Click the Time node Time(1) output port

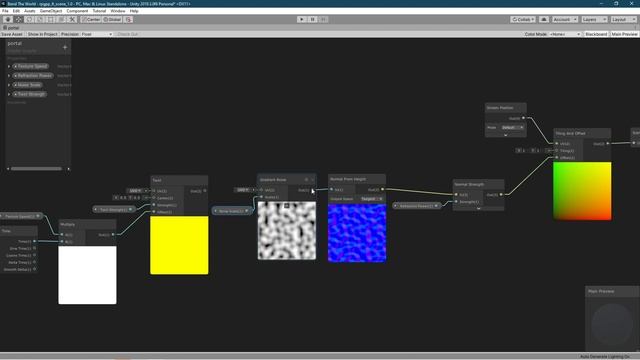[34, 241]
